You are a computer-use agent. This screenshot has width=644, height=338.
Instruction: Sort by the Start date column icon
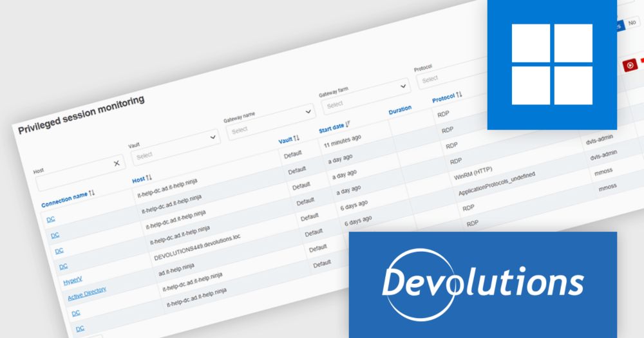348,124
